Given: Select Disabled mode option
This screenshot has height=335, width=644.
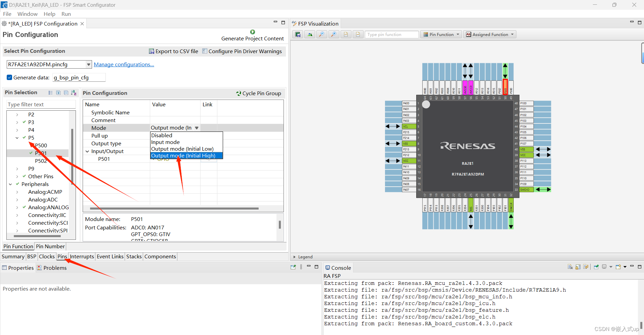Looking at the screenshot, I should [x=186, y=135].
